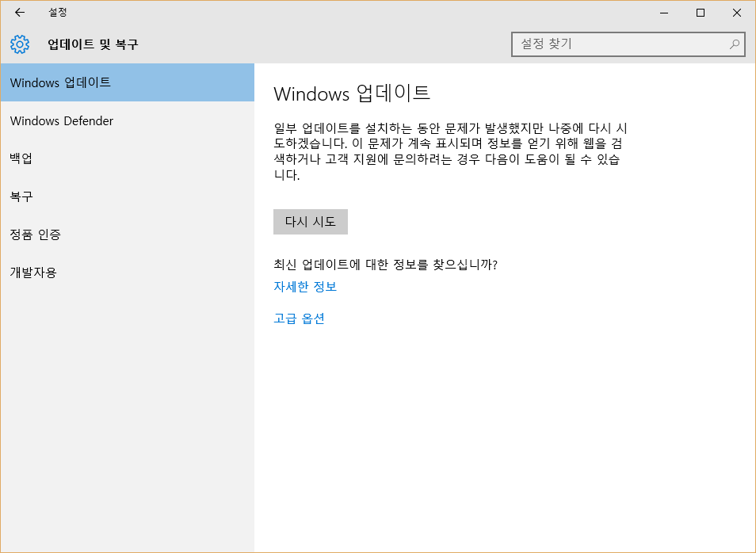Screen dimensions: 756x553
Task: Select Windows 업데이트 in sidebar
Action: 128,82
